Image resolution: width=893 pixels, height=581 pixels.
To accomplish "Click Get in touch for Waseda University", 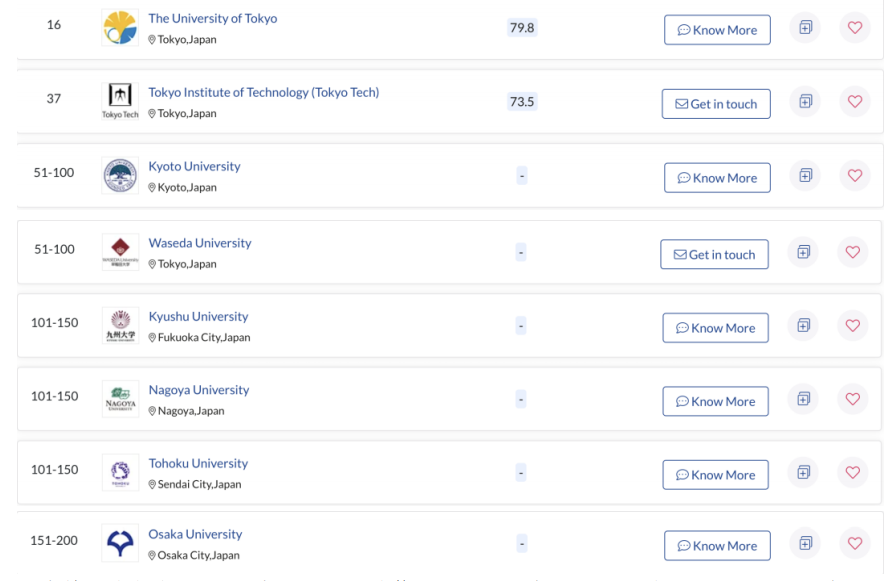I will click(x=714, y=254).
